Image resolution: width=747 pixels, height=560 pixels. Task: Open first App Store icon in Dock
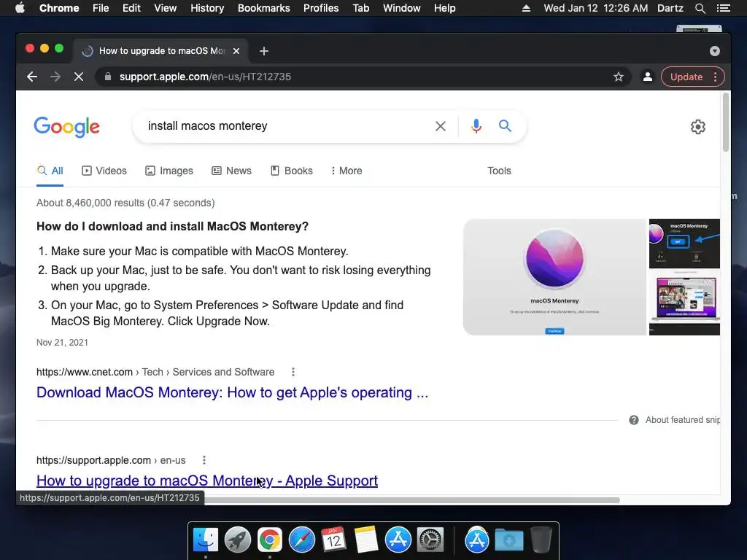coord(398,540)
